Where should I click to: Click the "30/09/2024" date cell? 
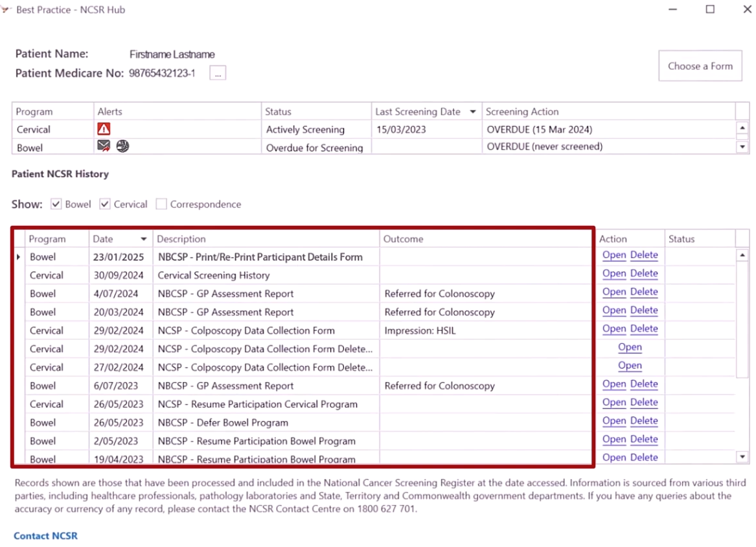click(x=120, y=275)
